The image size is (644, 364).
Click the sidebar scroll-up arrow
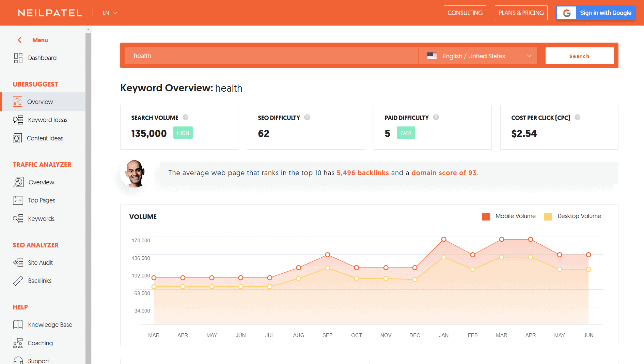pyautogui.click(x=89, y=30)
